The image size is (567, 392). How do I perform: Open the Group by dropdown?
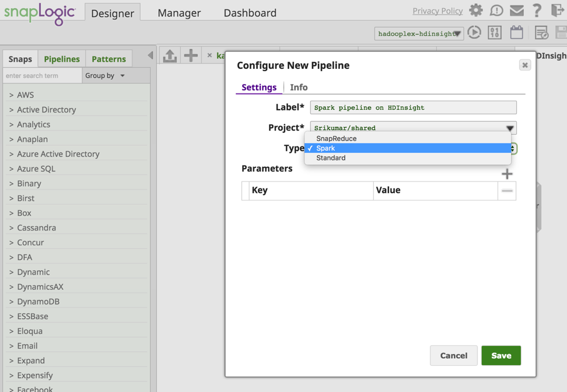click(105, 76)
